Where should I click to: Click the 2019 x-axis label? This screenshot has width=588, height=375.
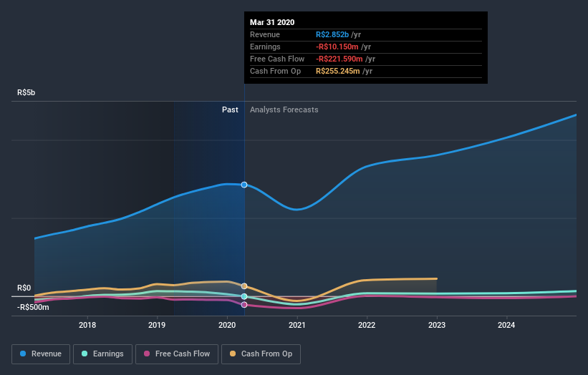[x=157, y=325]
